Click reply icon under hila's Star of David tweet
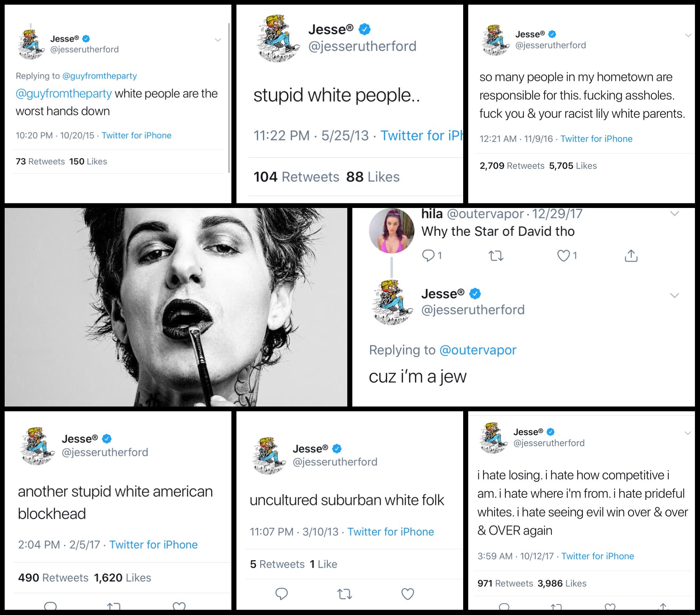Viewport: 700px width, 615px height. pyautogui.click(x=428, y=255)
